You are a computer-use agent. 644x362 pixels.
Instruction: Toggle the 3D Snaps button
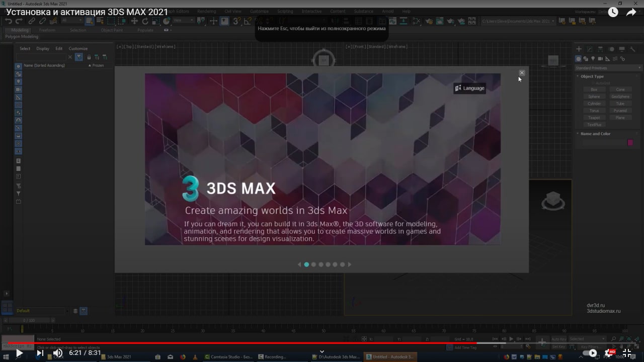236,21
